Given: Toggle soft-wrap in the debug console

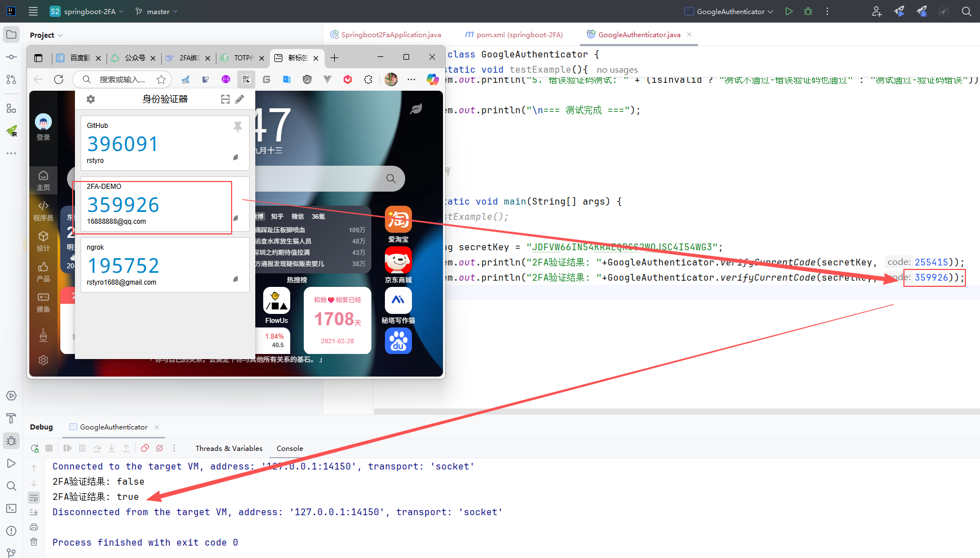Looking at the screenshot, I should pyautogui.click(x=34, y=498).
